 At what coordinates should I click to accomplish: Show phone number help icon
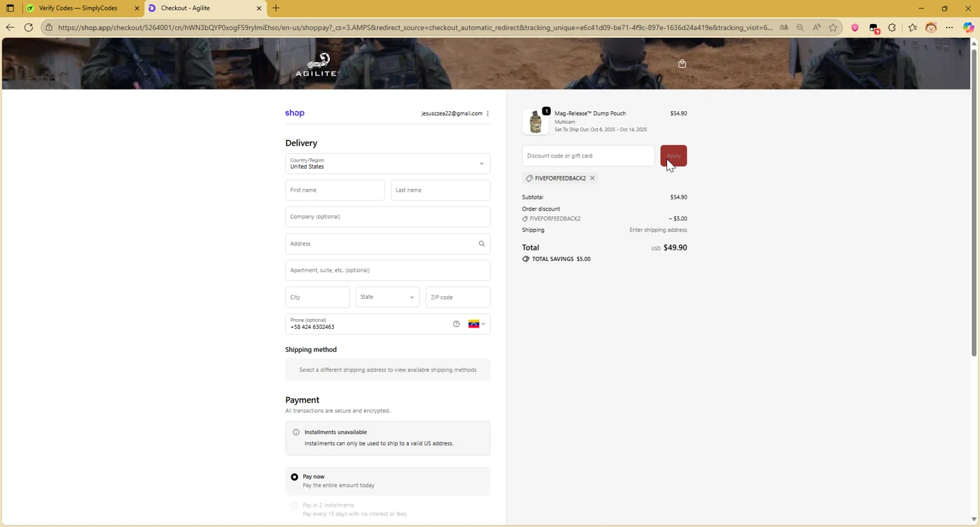pos(456,324)
